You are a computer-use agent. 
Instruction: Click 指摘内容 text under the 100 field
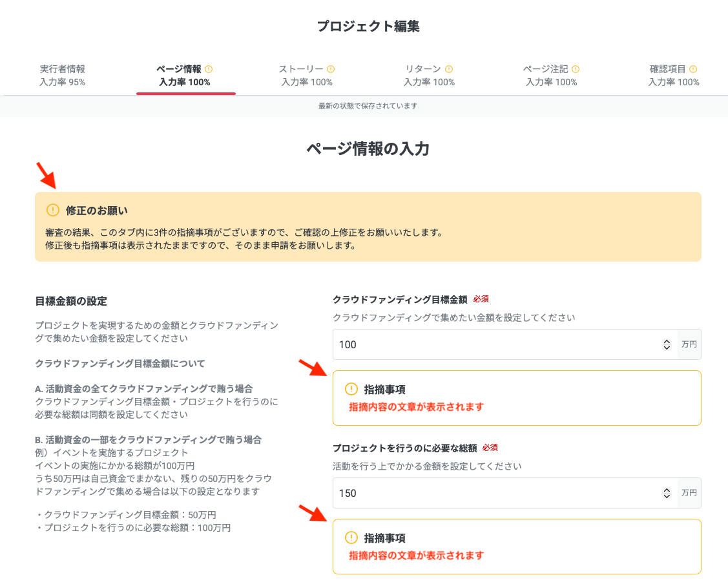pyautogui.click(x=417, y=407)
